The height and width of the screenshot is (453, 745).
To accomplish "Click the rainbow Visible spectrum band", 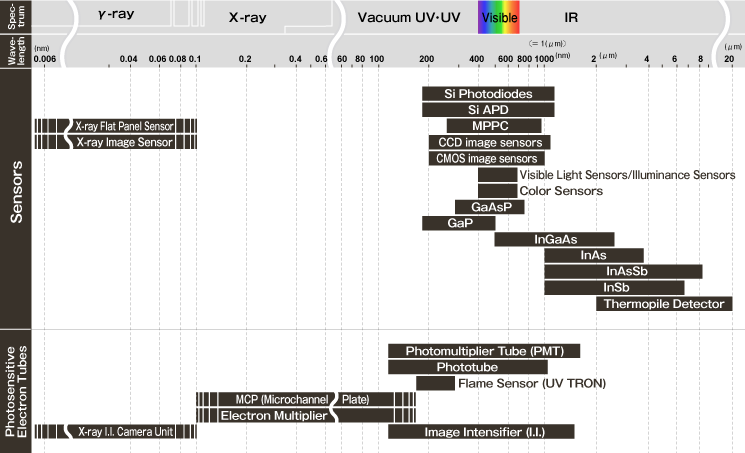I will 499,17.
